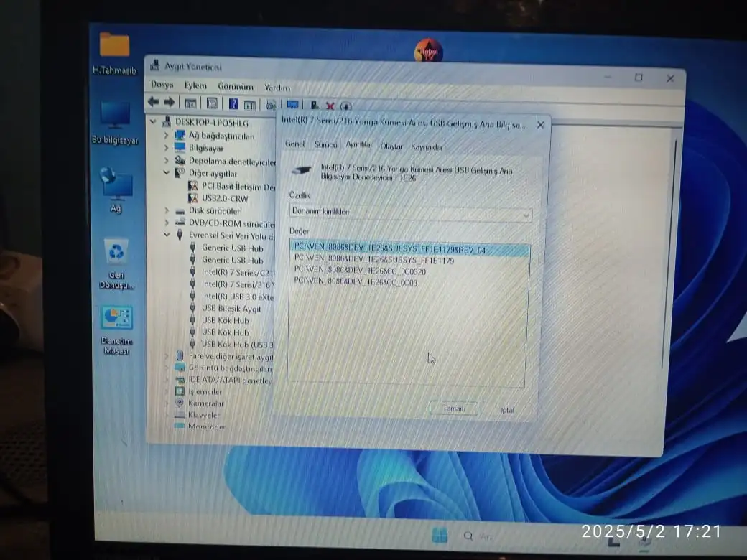
Task: Expand the Bilgisayar chevron
Action: click(x=166, y=148)
